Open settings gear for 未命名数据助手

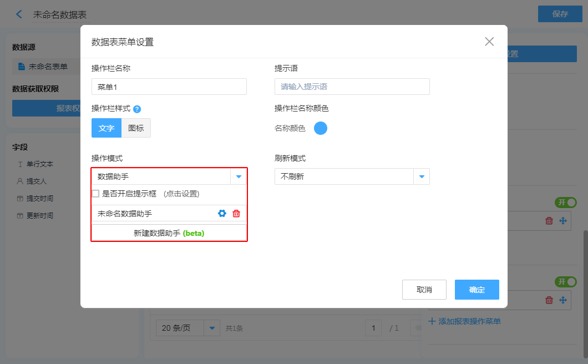[222, 214]
